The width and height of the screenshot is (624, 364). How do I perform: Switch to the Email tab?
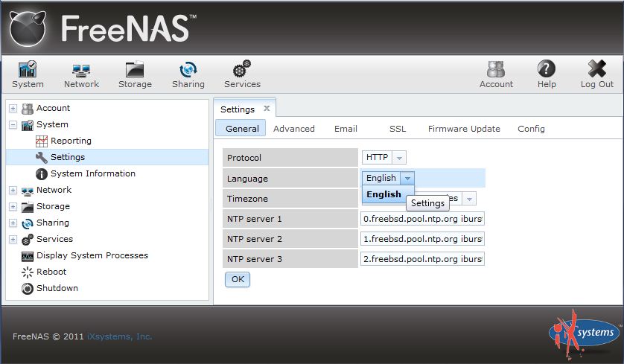point(346,129)
